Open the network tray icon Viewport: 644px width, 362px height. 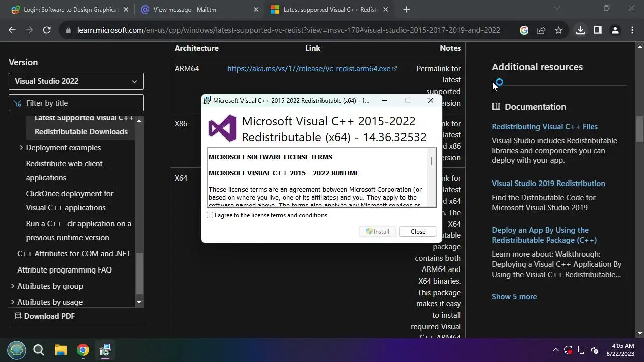(582, 350)
